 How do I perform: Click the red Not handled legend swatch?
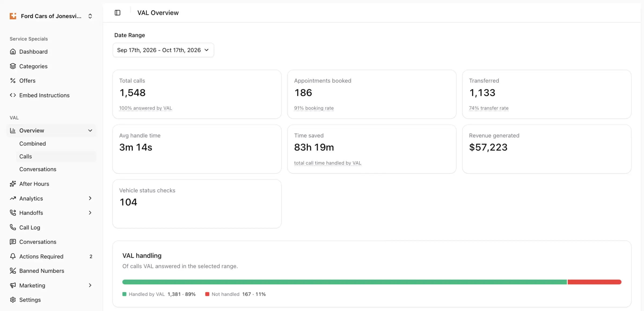click(207, 294)
